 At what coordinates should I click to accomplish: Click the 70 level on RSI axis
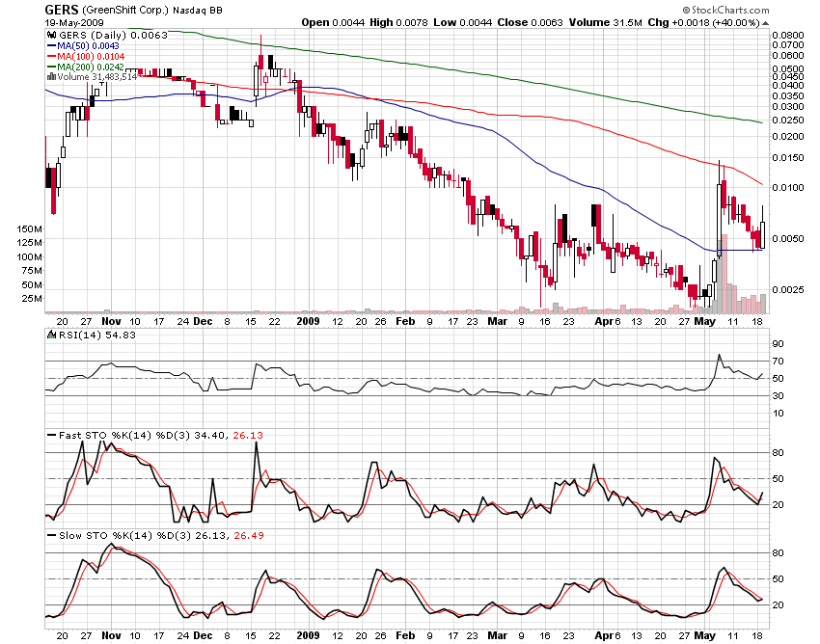[x=779, y=362]
